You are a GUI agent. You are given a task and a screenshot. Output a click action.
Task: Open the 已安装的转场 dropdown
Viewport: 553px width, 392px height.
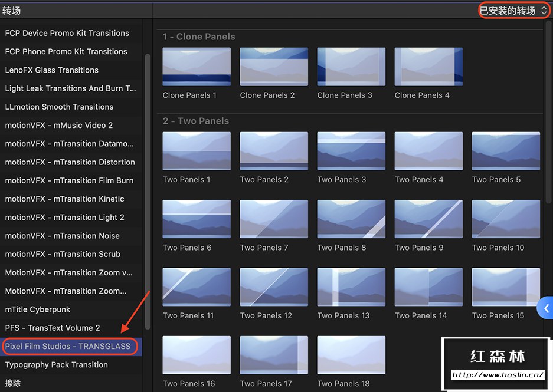(513, 11)
